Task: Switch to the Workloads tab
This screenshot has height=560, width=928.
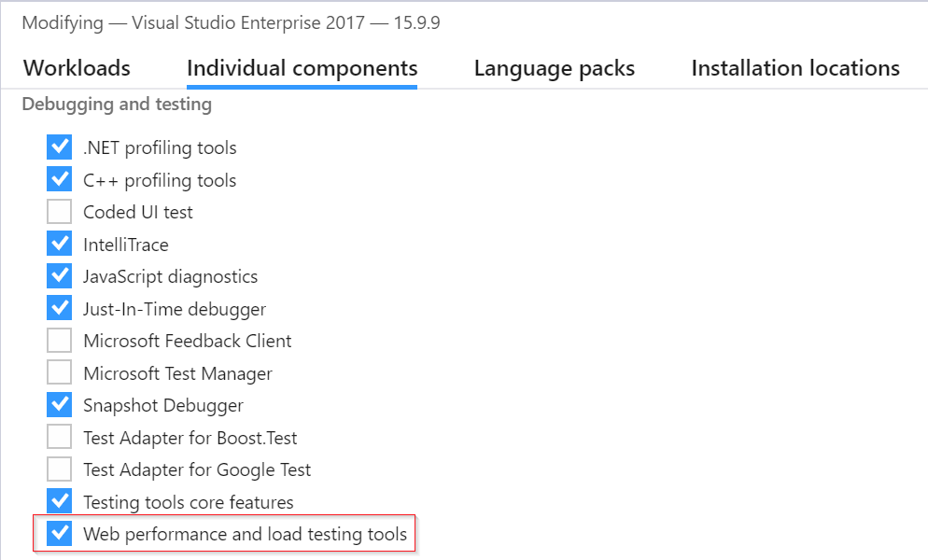Action: coord(77,67)
